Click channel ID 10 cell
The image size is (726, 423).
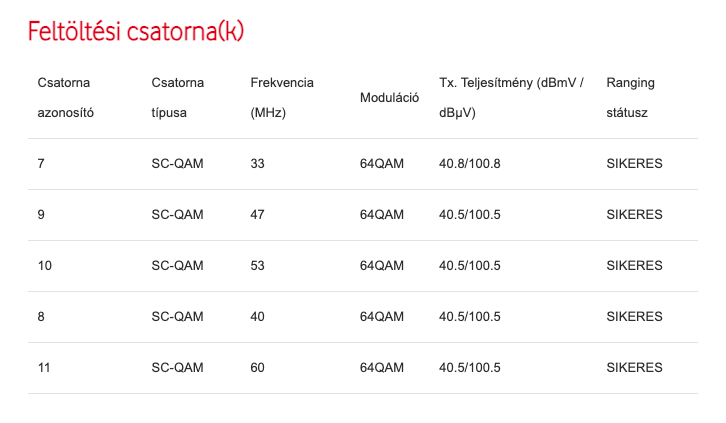44,266
